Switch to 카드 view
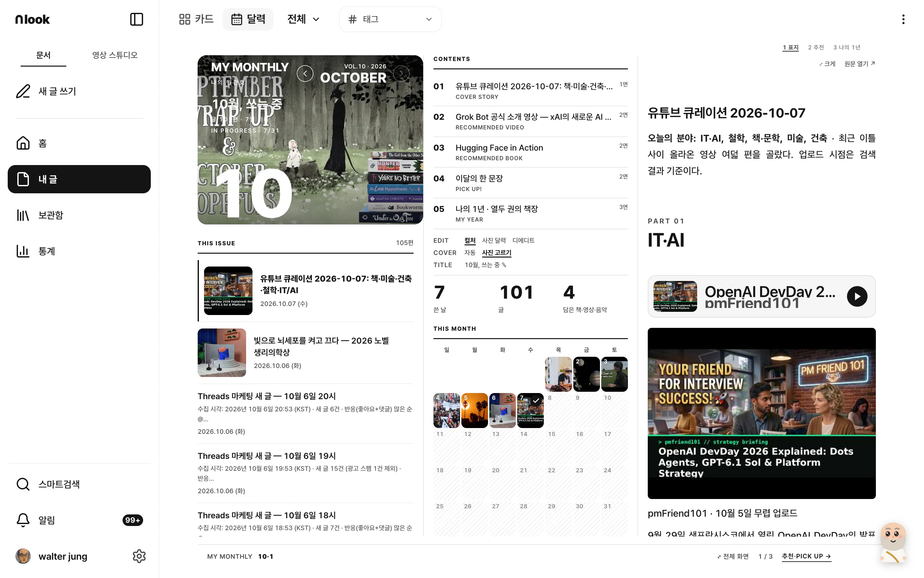924x578 pixels. point(196,19)
